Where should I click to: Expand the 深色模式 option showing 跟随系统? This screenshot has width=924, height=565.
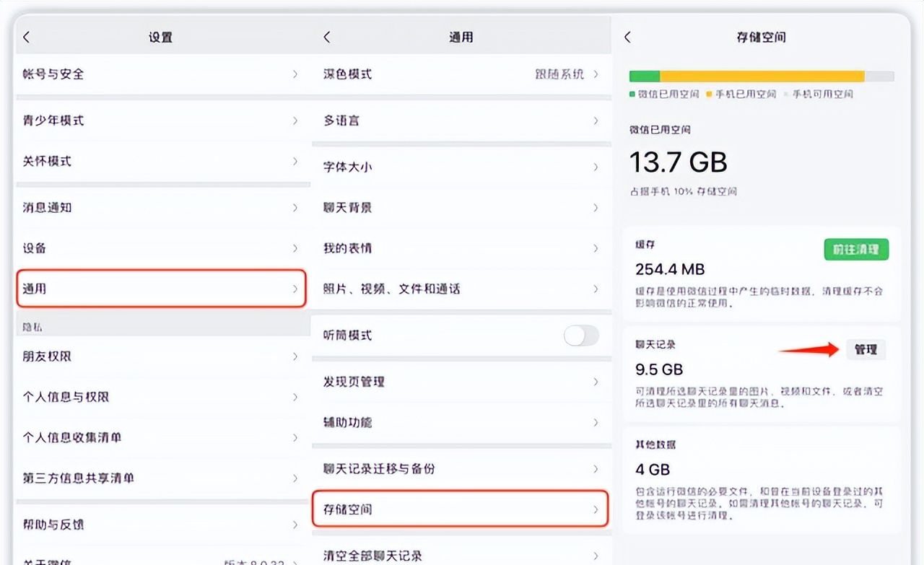462,74
